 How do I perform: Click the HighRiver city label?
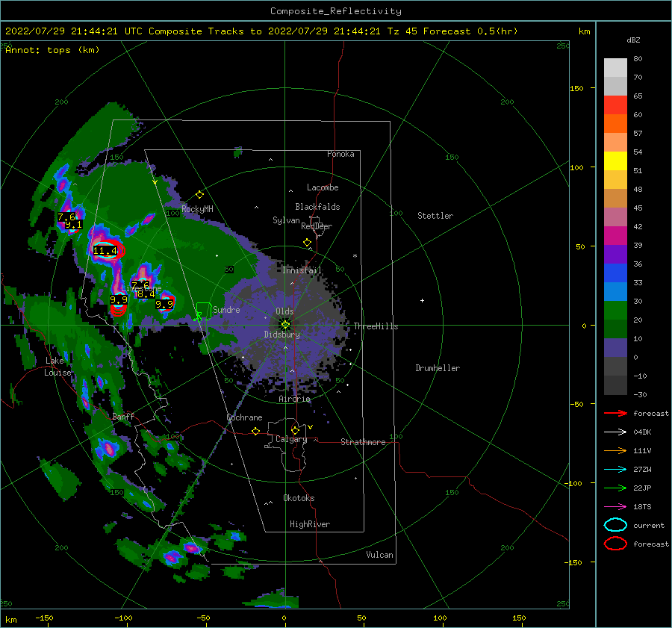310,524
